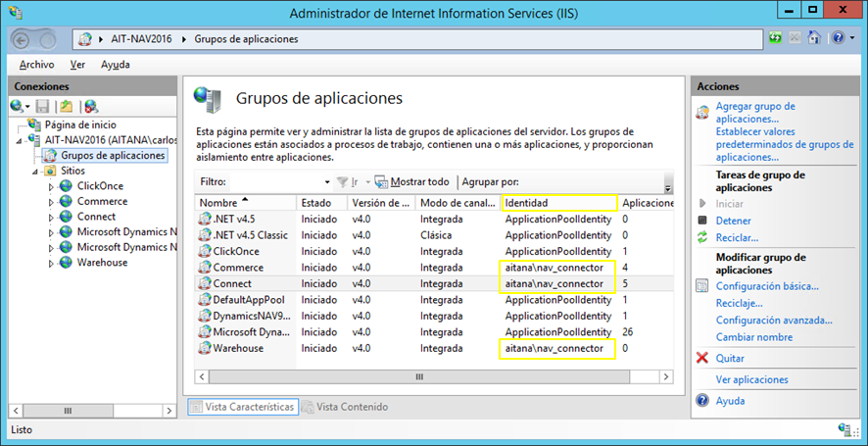Image resolution: width=868 pixels, height=446 pixels.
Task: Click the Commerce site globe icon
Action: click(66, 201)
